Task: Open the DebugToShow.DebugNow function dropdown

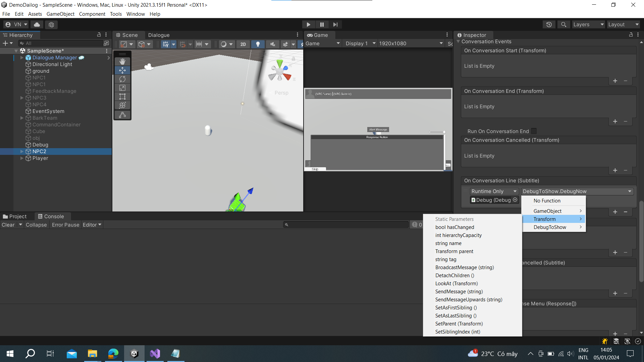Action: [577, 191]
